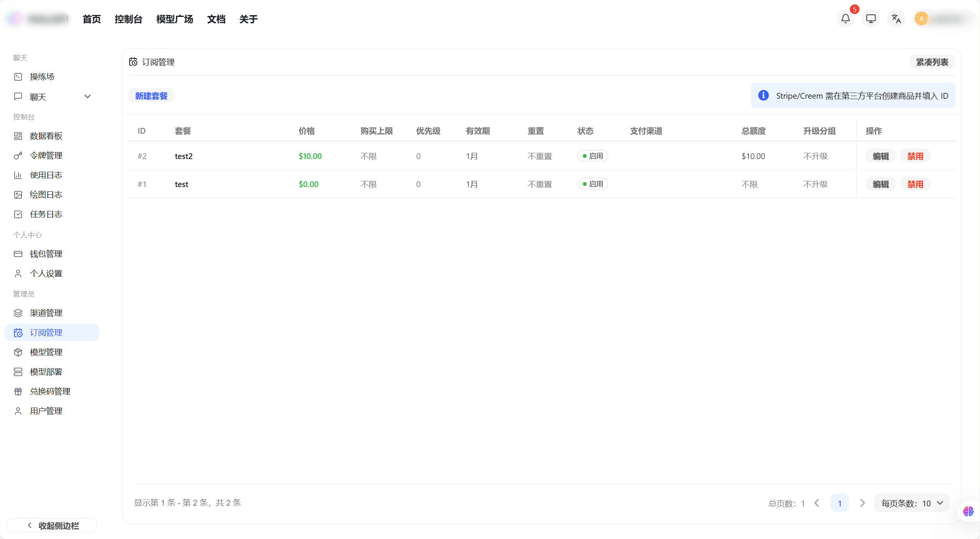
Task: Collapse the sidebar via 收起侧边栏
Action: click(x=52, y=525)
